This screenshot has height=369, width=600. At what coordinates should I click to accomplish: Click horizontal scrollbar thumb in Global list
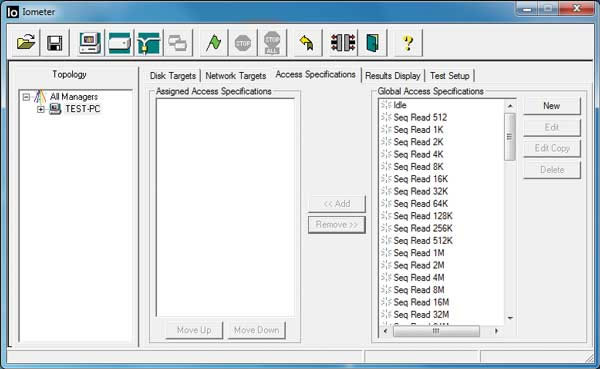pyautogui.click(x=436, y=331)
